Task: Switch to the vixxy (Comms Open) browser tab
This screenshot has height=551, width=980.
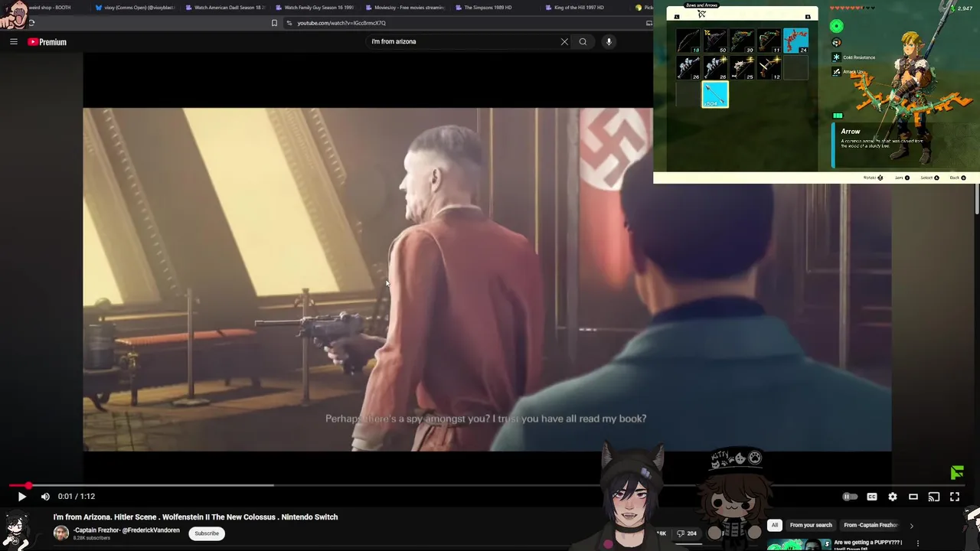Action: tap(136, 8)
